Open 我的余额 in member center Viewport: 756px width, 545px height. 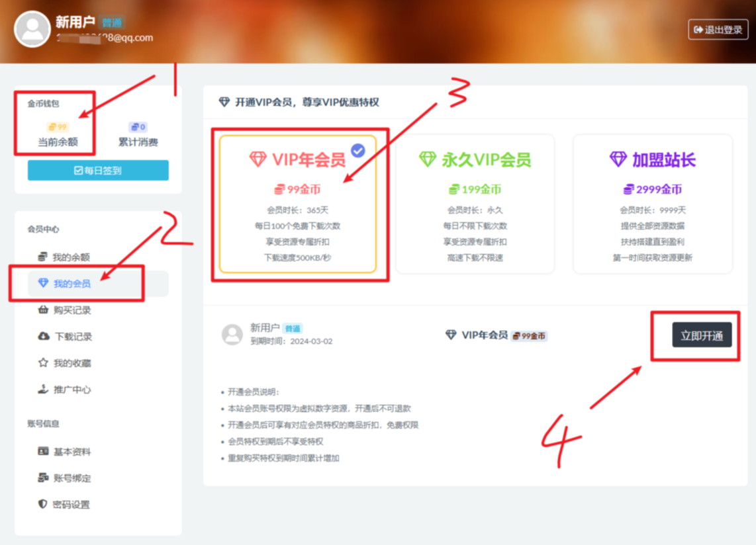pyautogui.click(x=71, y=257)
